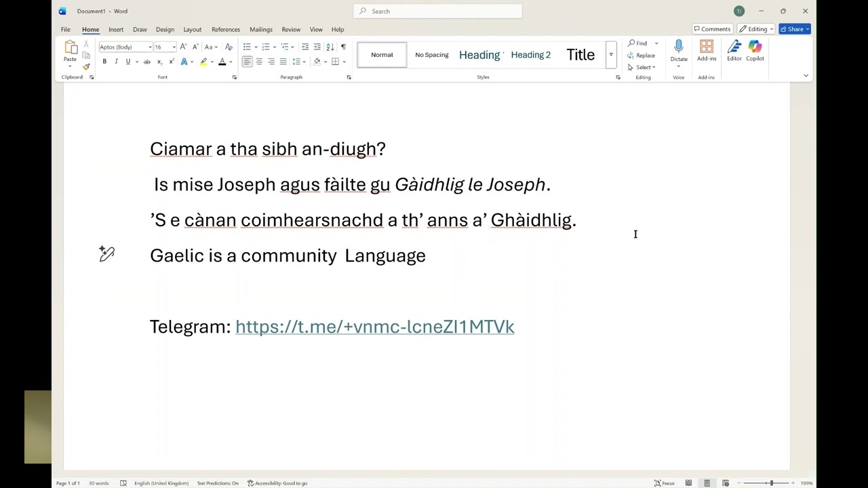Launch Copilot from the ribbon
Image resolution: width=868 pixels, height=488 pixels.
coord(755,50)
